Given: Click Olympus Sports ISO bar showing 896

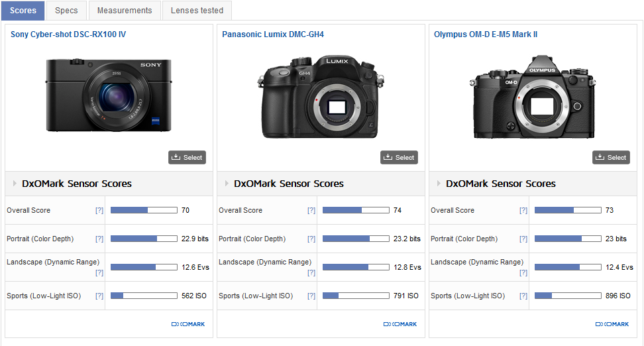Looking at the screenshot, I should click(x=568, y=296).
